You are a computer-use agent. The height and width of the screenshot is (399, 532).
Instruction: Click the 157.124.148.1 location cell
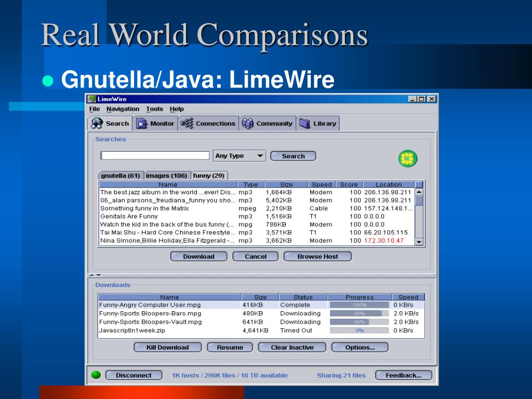click(389, 208)
